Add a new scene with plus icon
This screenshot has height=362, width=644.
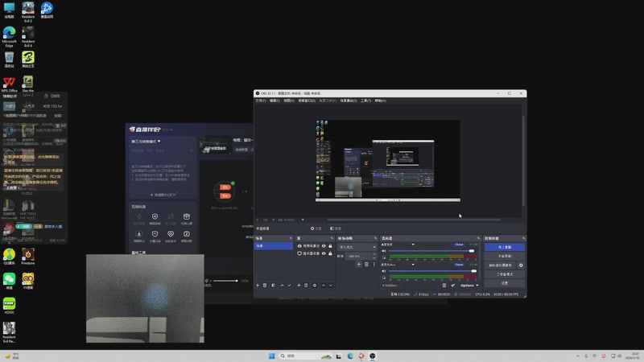point(258,285)
